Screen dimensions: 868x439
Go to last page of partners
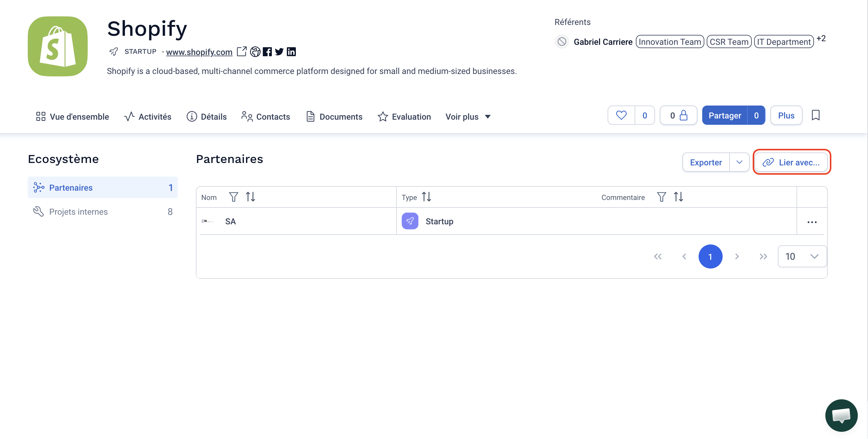tap(763, 256)
